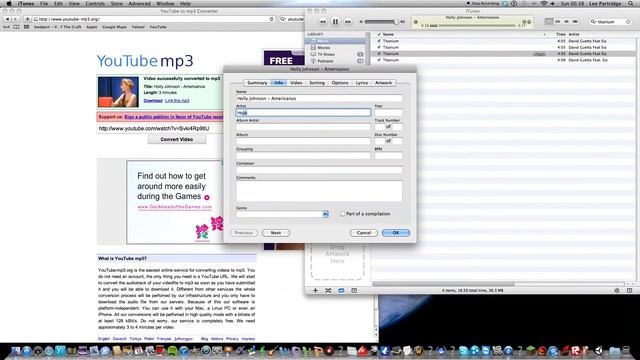Clear the iTunes search field
This screenshot has height=360, width=640.
(x=628, y=22)
